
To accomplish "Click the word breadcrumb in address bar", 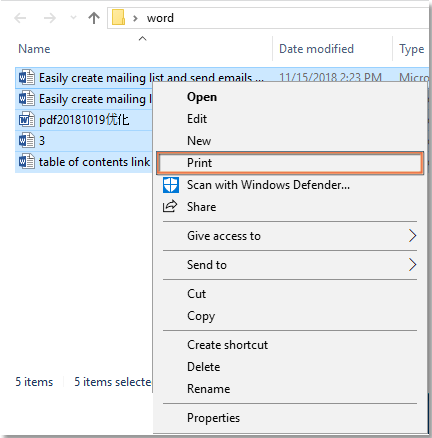I will coord(160,18).
